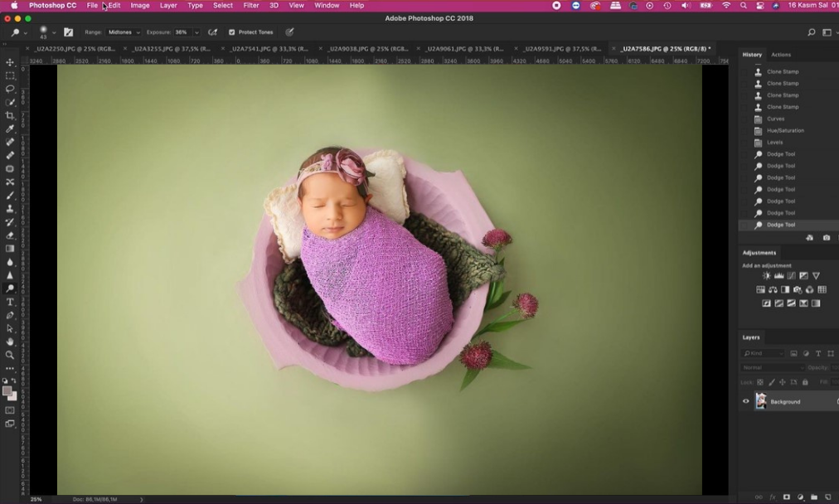This screenshot has height=504, width=839.
Task: Add a Color Balance adjustment
Action: [x=773, y=289]
